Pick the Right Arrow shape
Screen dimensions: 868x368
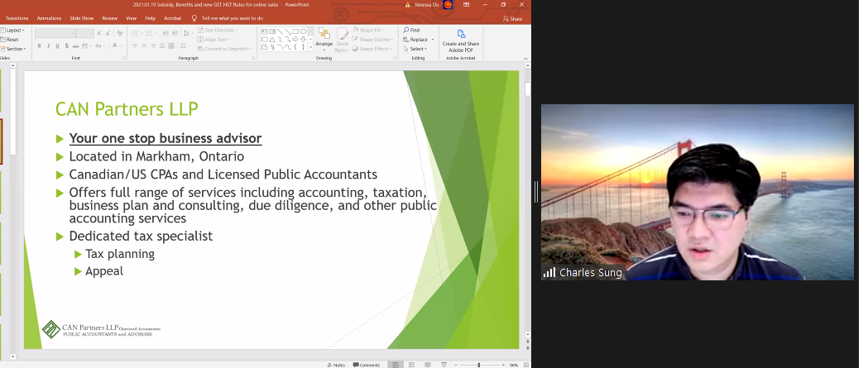click(295, 40)
